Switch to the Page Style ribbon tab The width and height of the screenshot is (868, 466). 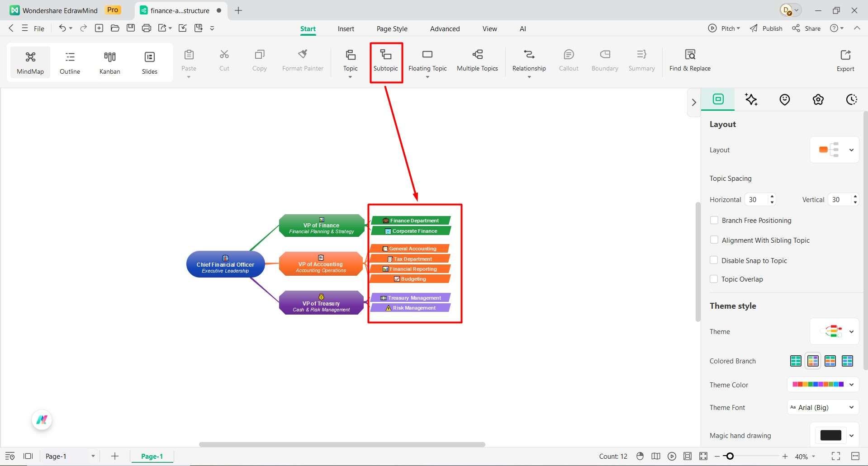tap(392, 28)
